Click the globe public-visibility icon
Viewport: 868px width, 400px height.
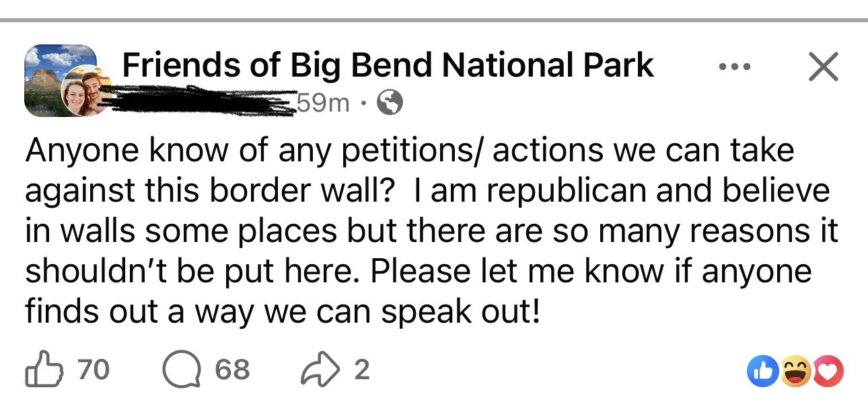tap(391, 103)
